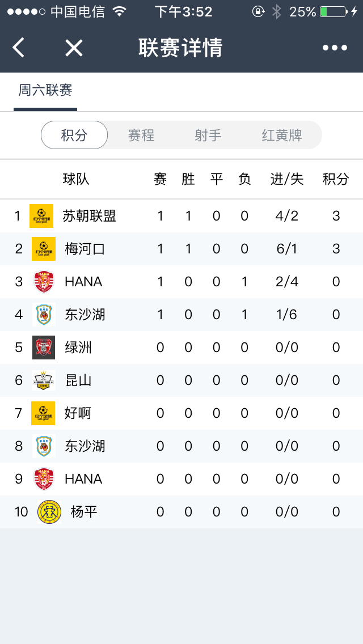This screenshot has width=363, height=644.
Task: Tap the 昆山 team logo
Action: tap(43, 380)
